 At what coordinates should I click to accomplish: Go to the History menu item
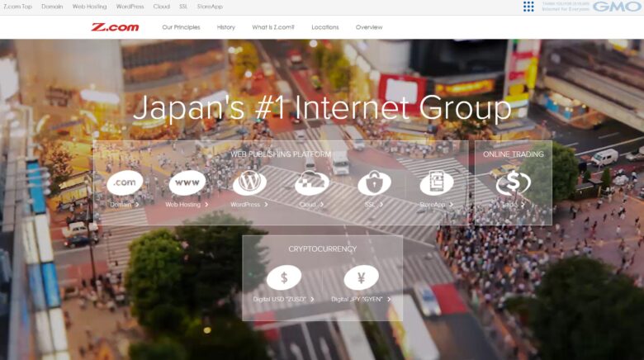(226, 27)
